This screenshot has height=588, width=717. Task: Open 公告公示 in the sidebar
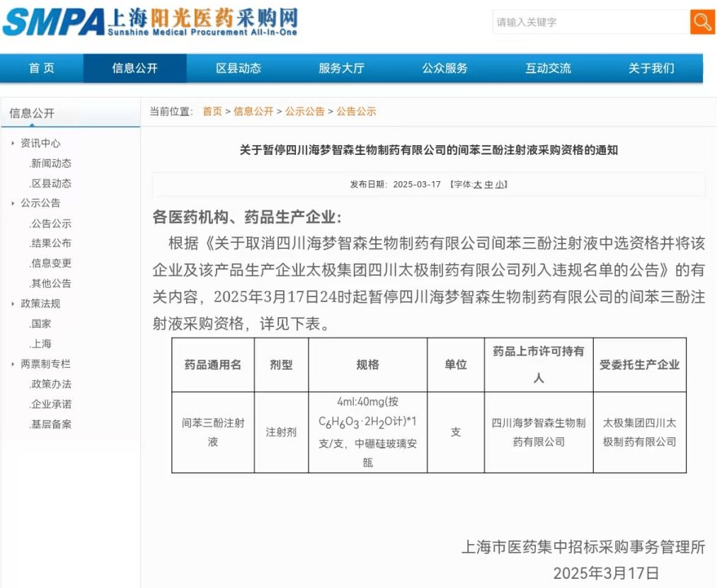(50, 224)
